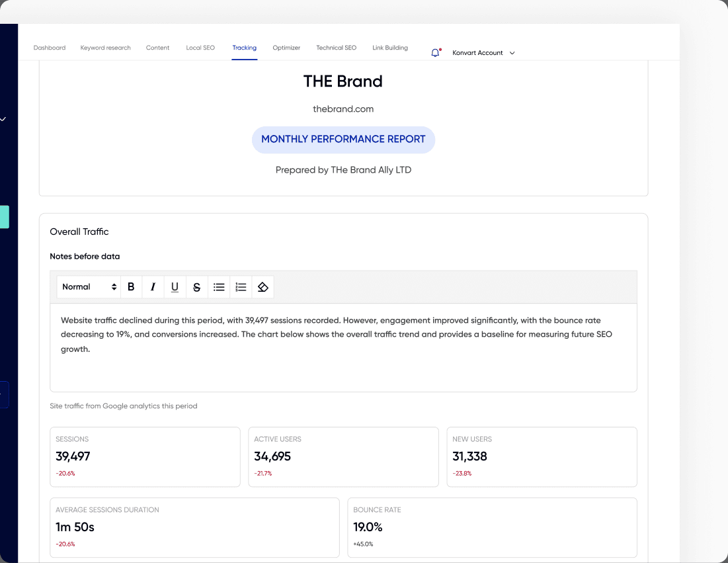This screenshot has height=563, width=728.
Task: Select the Tracking tab
Action: coord(244,48)
